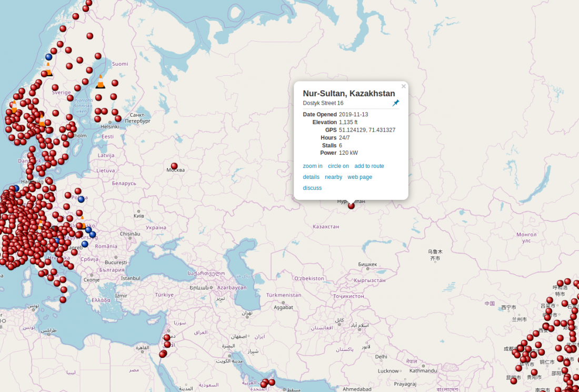579x392 pixels.
Task: Click the Kazakhstan country label on map
Action: click(x=326, y=227)
